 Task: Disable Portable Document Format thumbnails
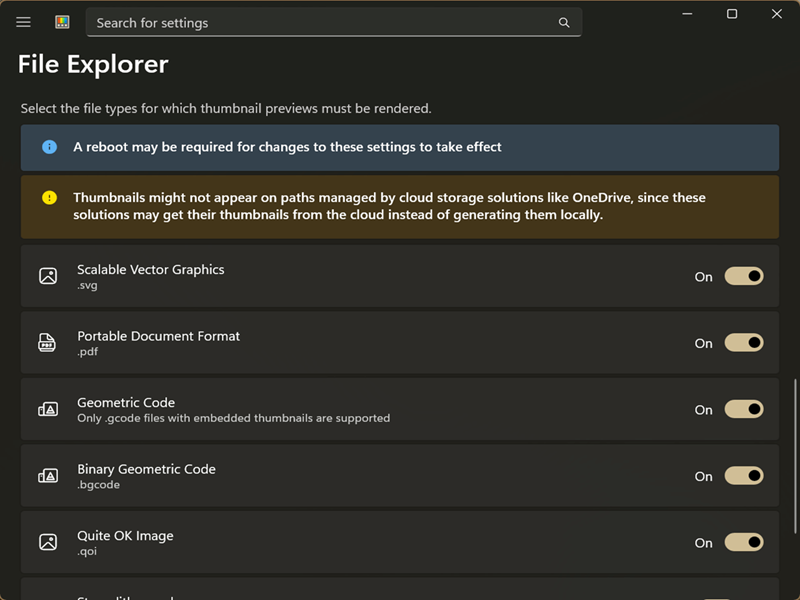(x=744, y=343)
